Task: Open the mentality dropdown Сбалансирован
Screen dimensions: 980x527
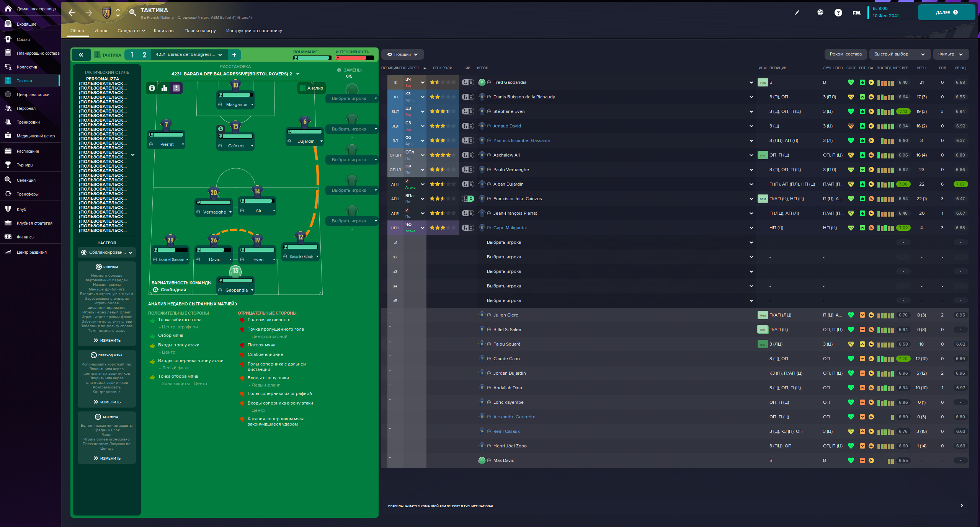Action: [x=107, y=253]
